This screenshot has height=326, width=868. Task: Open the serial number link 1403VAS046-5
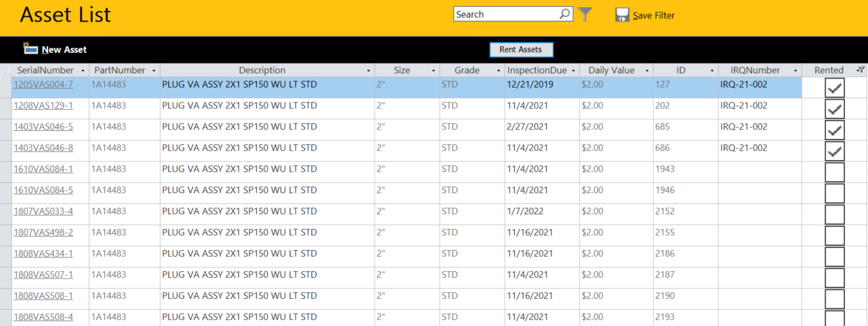pyautogui.click(x=43, y=127)
